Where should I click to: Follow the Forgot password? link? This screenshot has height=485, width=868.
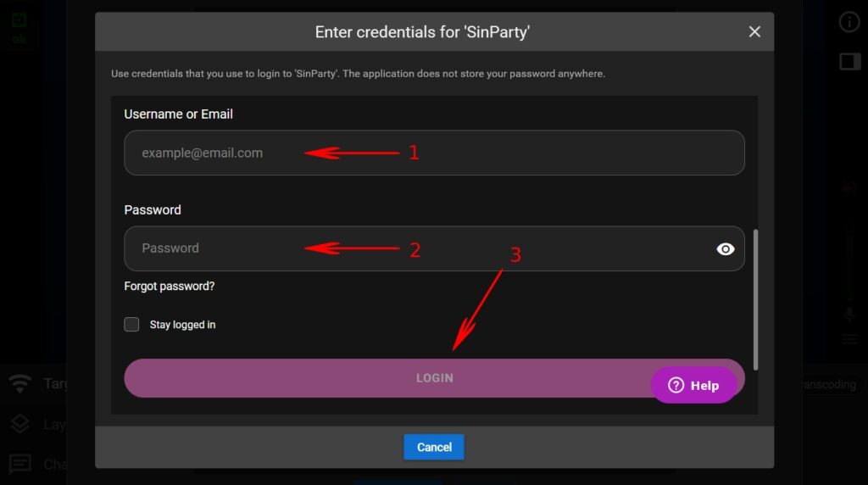click(170, 287)
